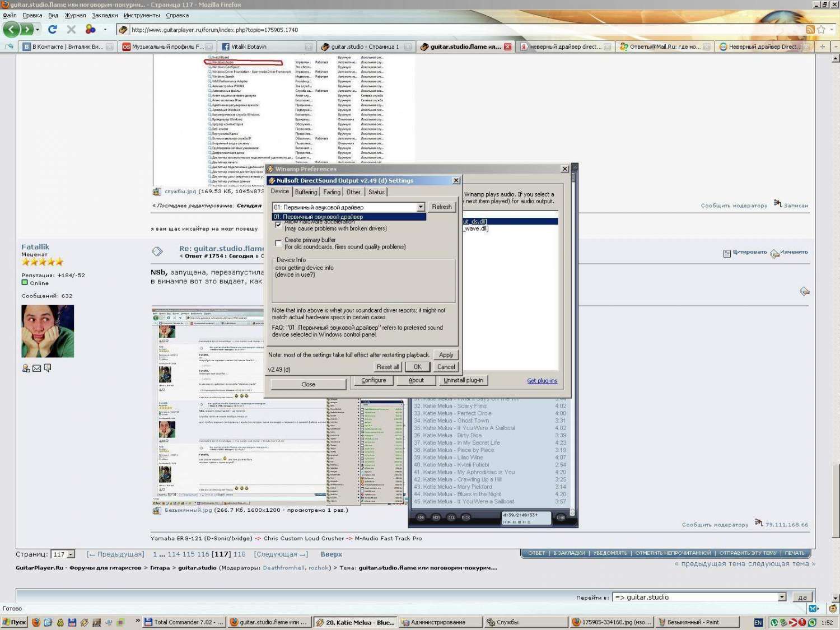Close the active guitar.studio.flame tab
This screenshot has height=630, width=840.
pyautogui.click(x=507, y=46)
